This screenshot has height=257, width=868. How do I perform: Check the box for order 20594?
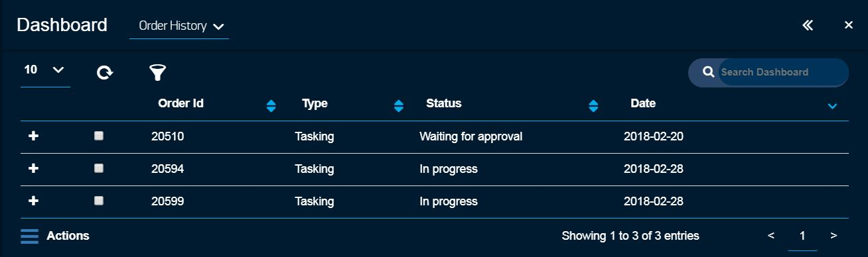tap(99, 168)
